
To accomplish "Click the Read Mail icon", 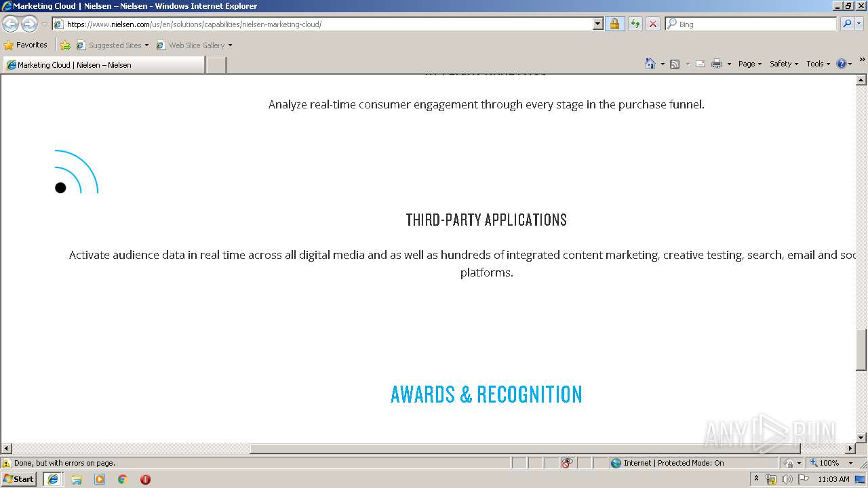I will (701, 64).
